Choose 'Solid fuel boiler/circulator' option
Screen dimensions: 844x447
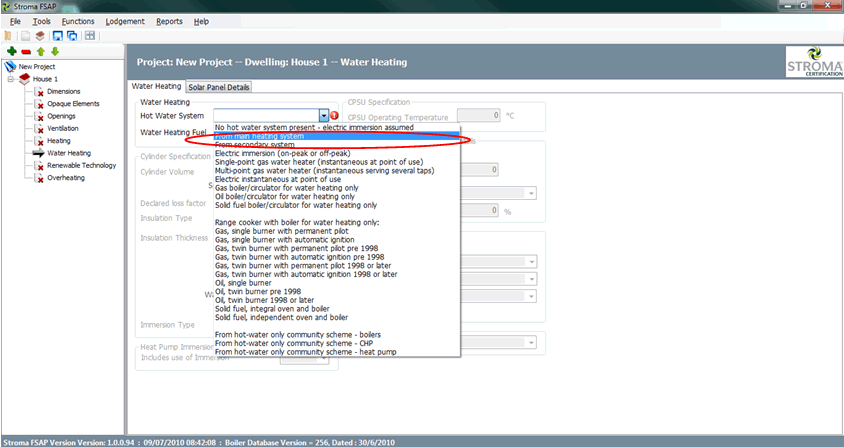click(337, 205)
